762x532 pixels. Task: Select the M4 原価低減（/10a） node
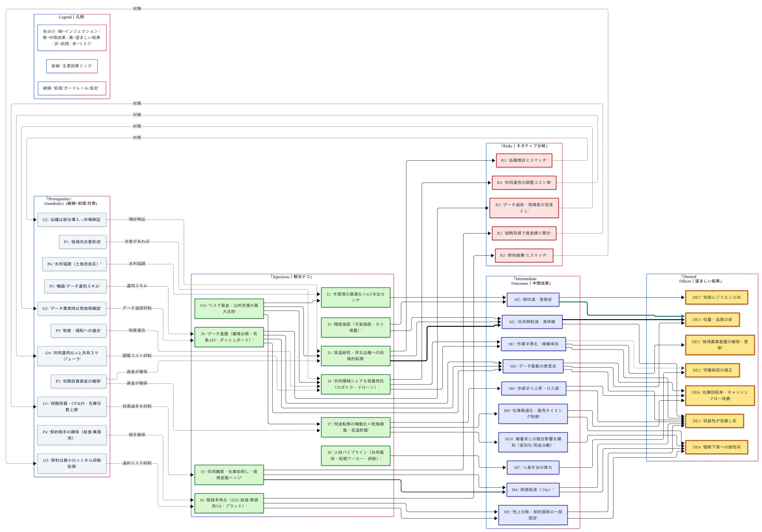pos(533,490)
